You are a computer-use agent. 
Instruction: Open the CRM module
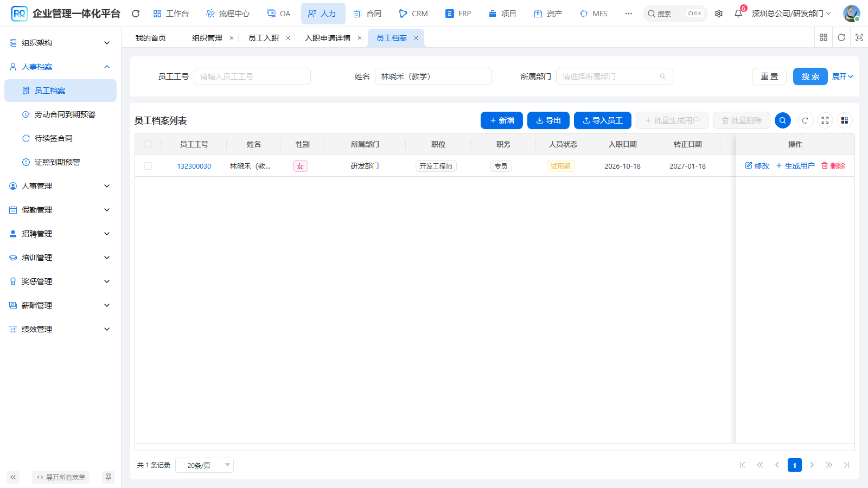pyautogui.click(x=413, y=14)
